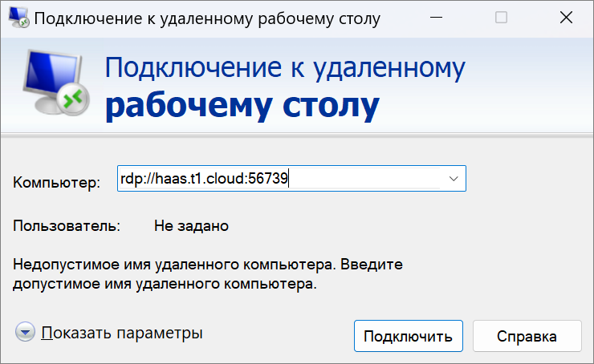Click the greyed-out maximize window button
This screenshot has width=594, height=364.
click(501, 18)
